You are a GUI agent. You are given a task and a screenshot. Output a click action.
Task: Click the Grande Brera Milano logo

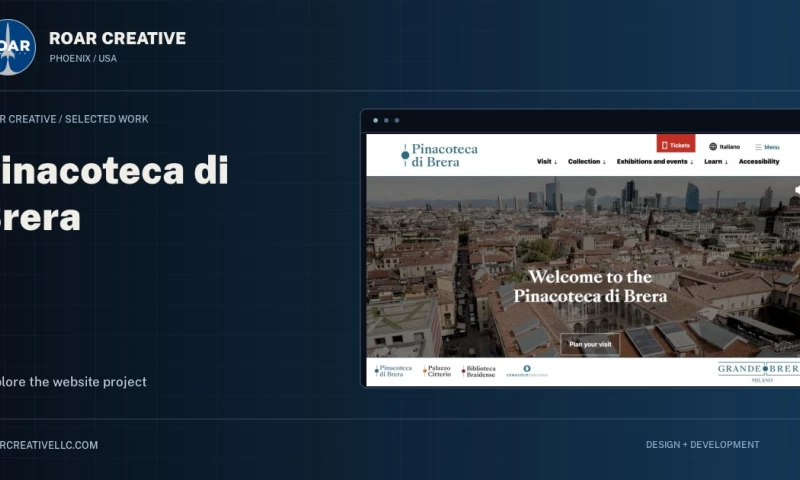pyautogui.click(x=759, y=372)
